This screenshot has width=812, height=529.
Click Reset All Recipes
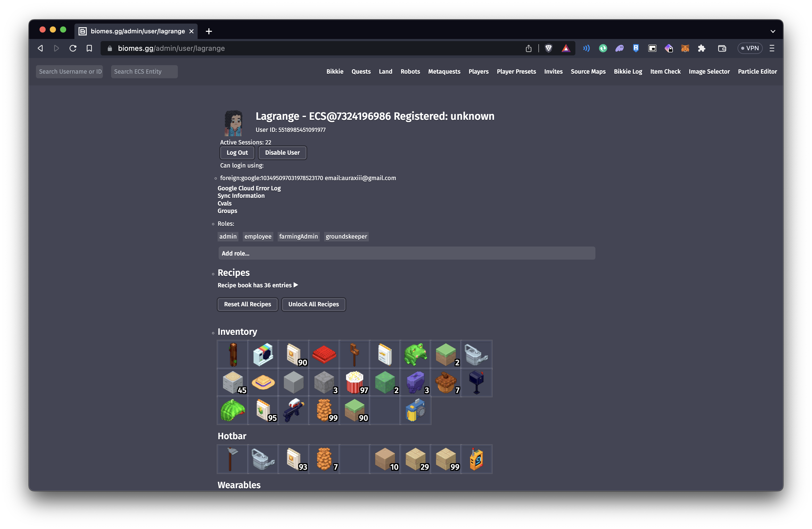coord(247,304)
